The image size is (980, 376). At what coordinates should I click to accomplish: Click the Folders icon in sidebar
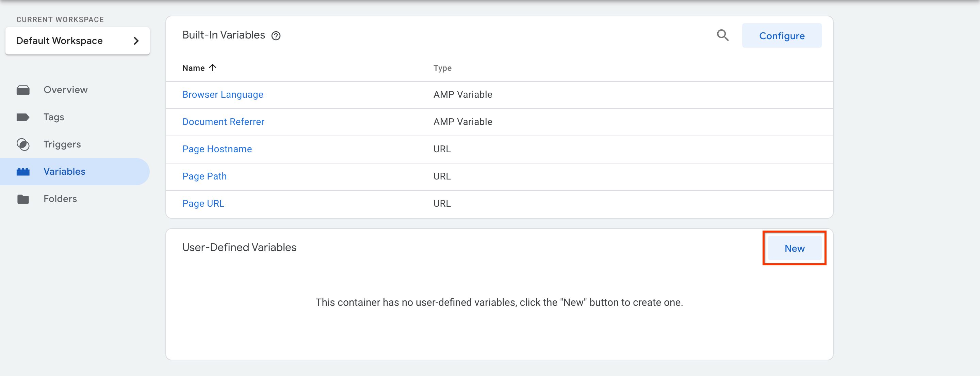[23, 199]
